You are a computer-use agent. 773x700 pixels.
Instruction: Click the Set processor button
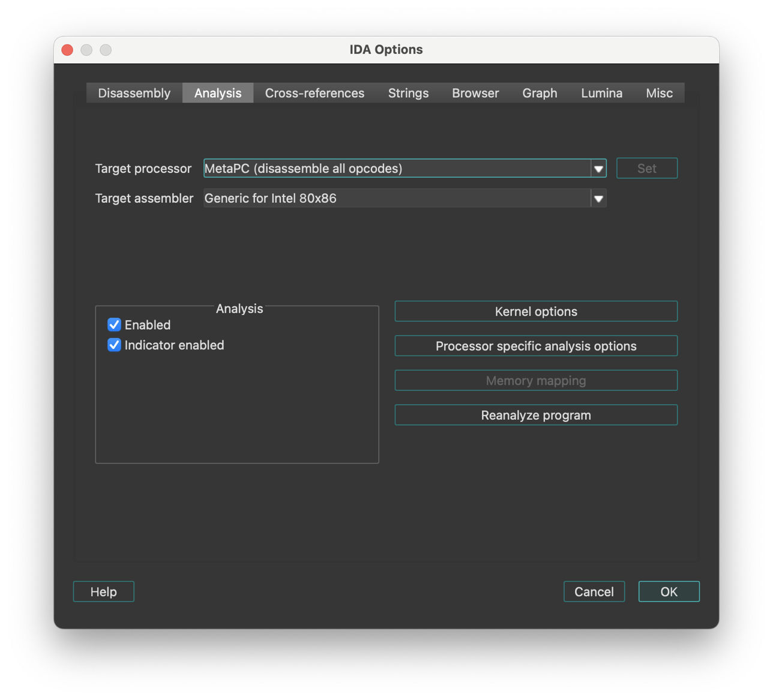[647, 168]
